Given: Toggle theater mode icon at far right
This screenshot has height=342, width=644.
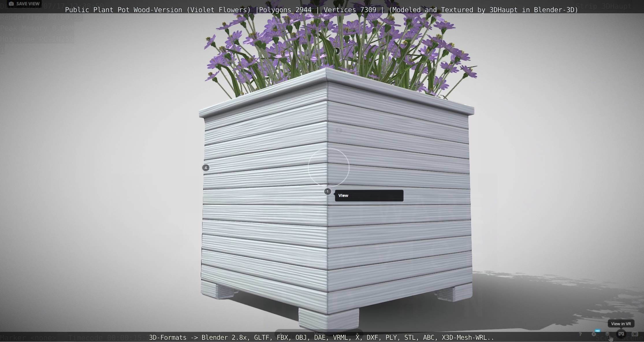Looking at the screenshot, I should pos(635,334).
